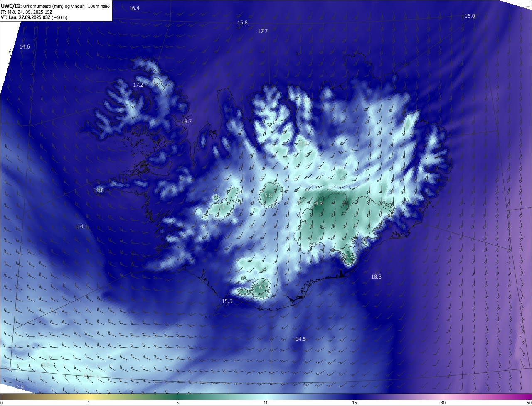Click the 18.7 value label on the map
The width and height of the screenshot is (532, 406).
tap(187, 122)
